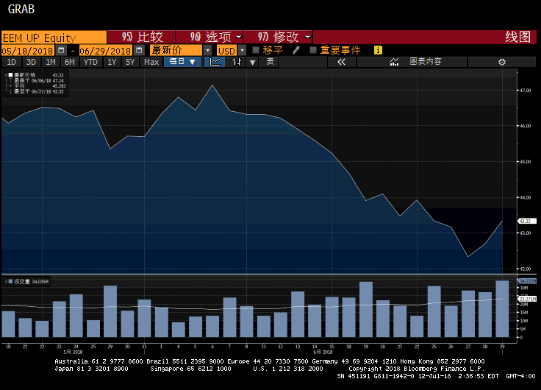Click the pencil annotation icon
Image resolution: width=541 pixels, height=390 pixels.
click(296, 50)
